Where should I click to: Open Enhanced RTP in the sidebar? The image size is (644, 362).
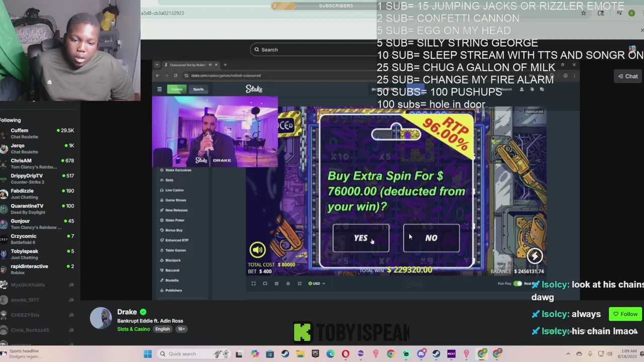(174, 240)
